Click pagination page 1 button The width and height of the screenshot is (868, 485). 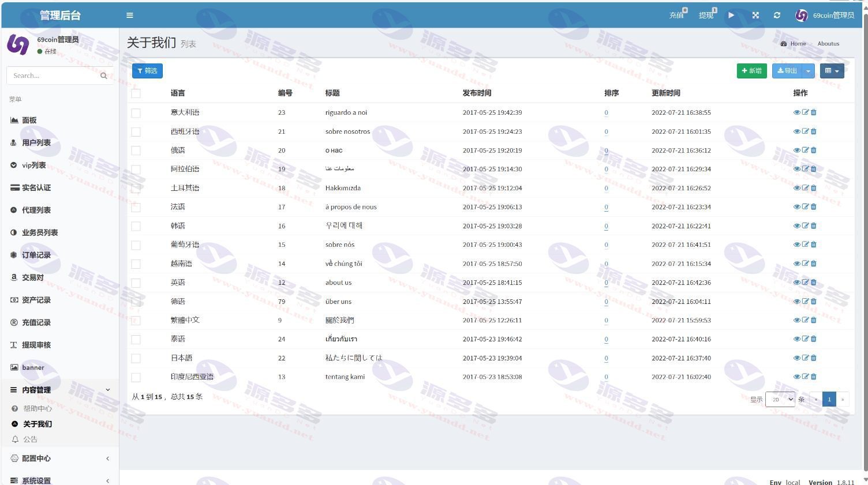pyautogui.click(x=829, y=399)
